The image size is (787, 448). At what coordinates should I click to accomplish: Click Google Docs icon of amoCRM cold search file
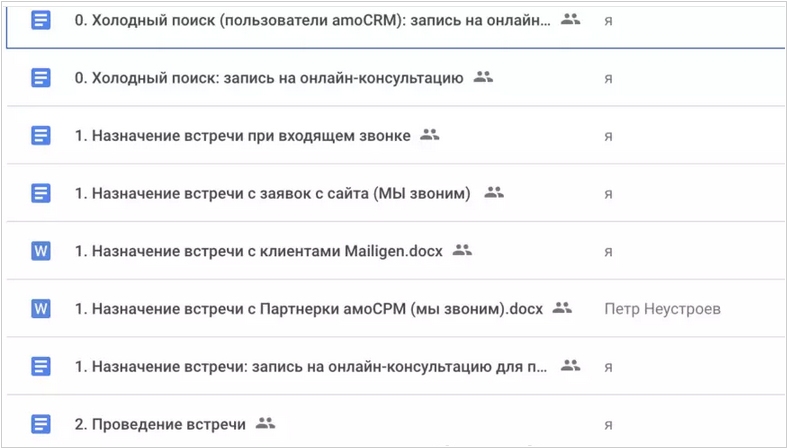(x=41, y=21)
